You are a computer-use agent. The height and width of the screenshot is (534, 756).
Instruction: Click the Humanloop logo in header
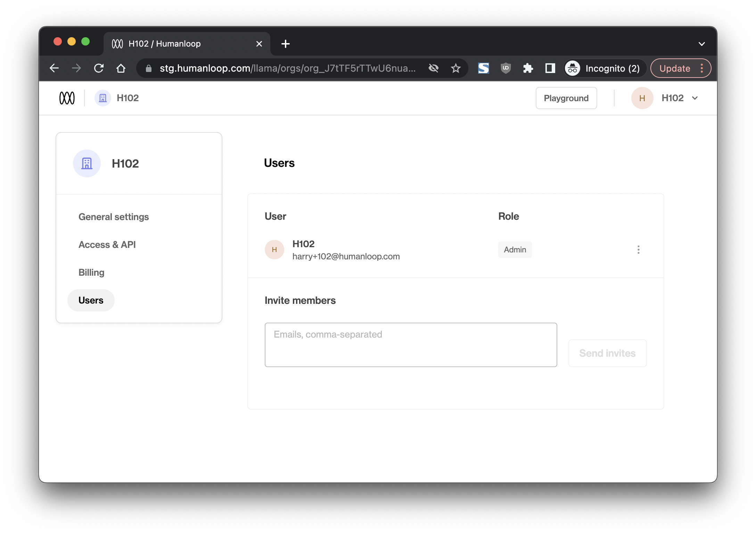pyautogui.click(x=67, y=98)
